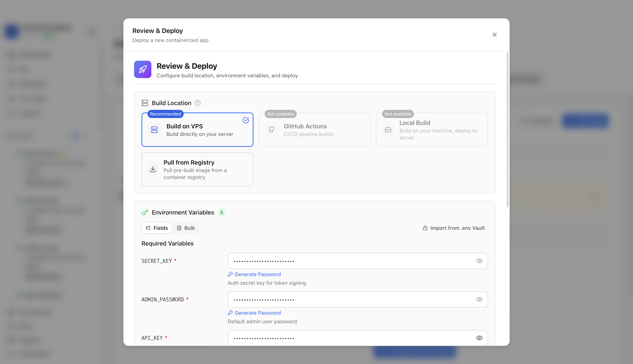
Task: Click key icon beside ADMIN_PASSWORD Generate Password
Action: [x=230, y=313]
